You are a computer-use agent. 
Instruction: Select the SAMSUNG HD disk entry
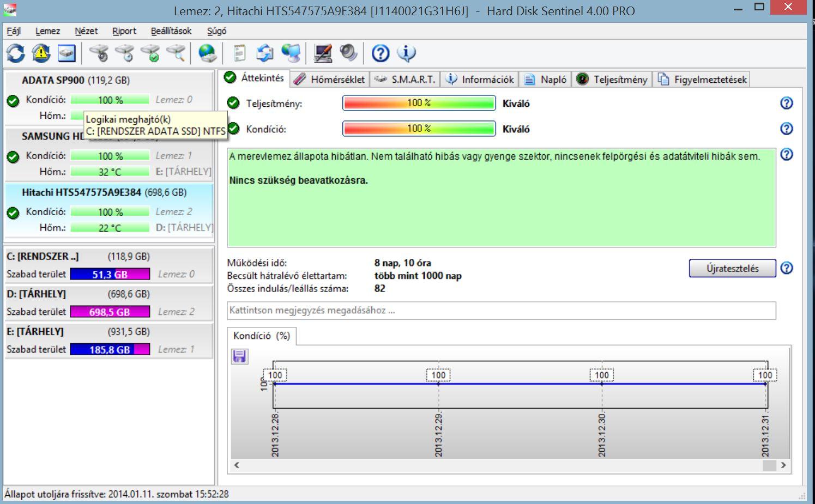[x=109, y=154]
